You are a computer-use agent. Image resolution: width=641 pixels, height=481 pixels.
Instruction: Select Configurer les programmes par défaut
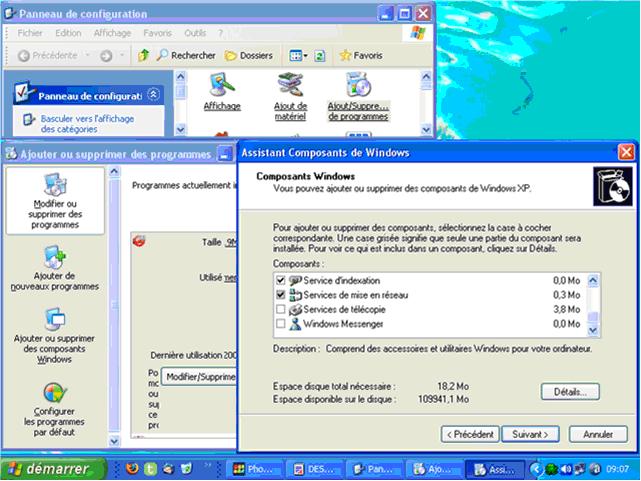[x=54, y=409]
